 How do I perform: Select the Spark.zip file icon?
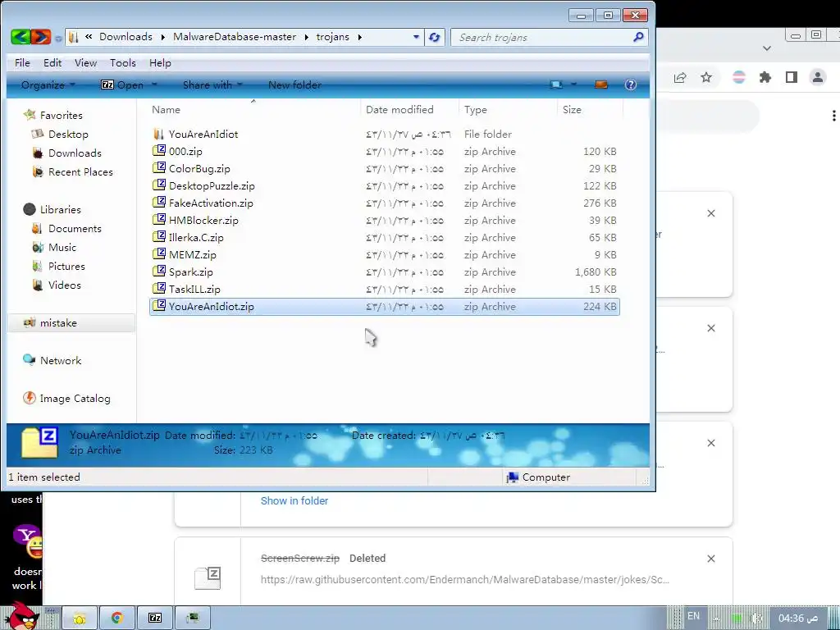[158, 271]
